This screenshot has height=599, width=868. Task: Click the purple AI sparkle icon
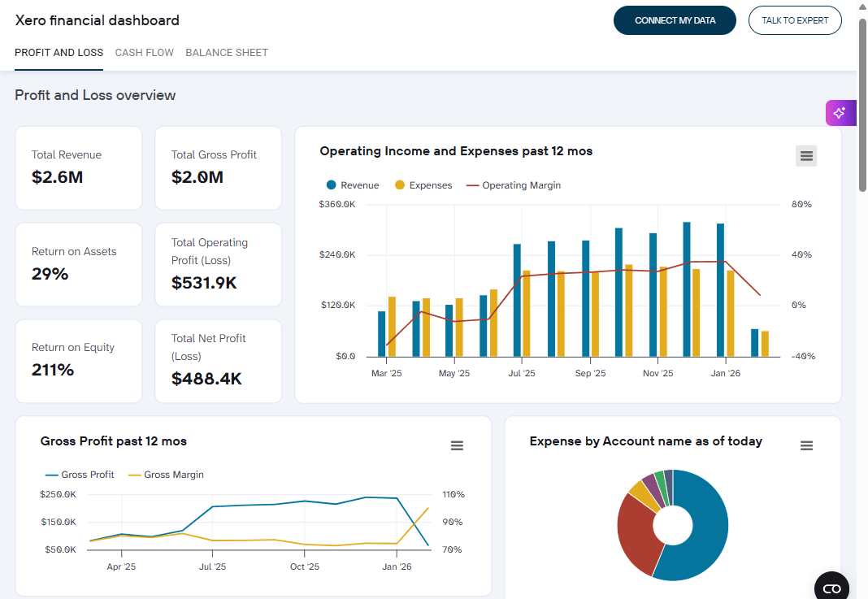click(x=840, y=112)
